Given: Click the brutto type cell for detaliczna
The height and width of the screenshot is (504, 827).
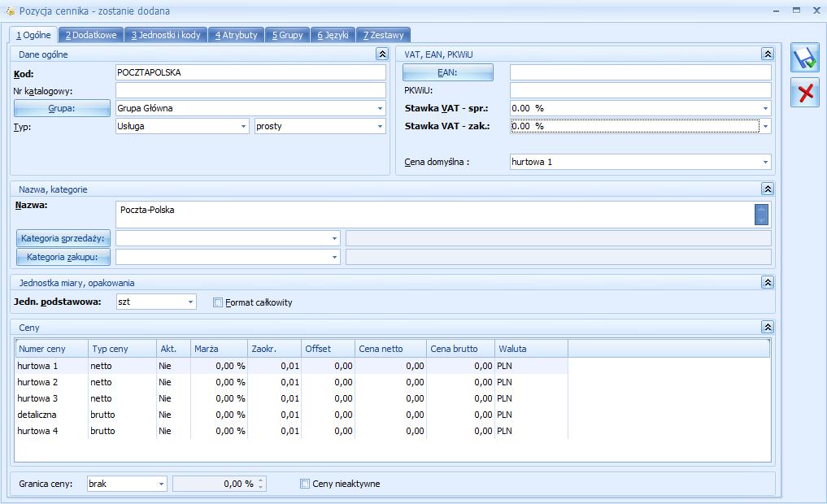Looking at the screenshot, I should (122, 415).
